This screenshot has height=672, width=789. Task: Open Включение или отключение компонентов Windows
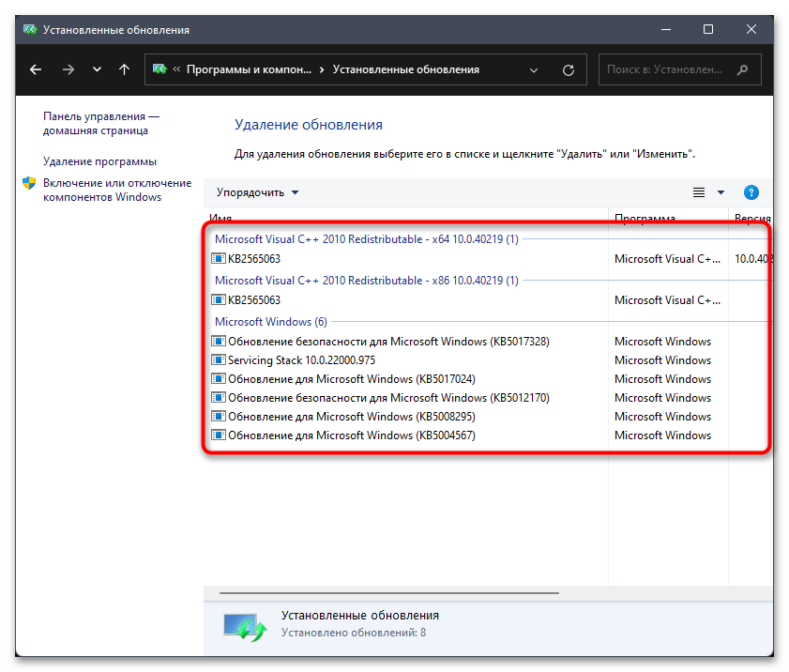coord(117,190)
